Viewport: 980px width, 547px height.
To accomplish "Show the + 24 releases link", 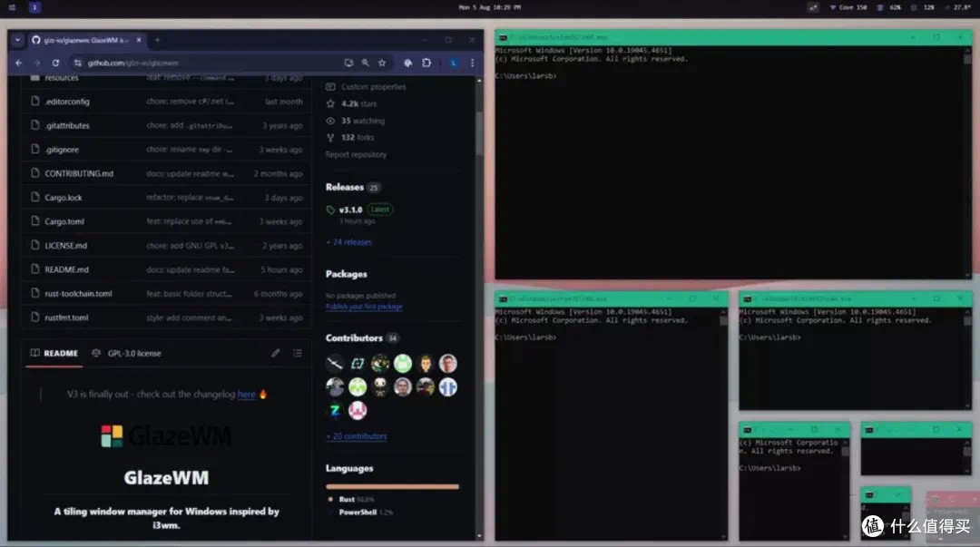I will (348, 242).
